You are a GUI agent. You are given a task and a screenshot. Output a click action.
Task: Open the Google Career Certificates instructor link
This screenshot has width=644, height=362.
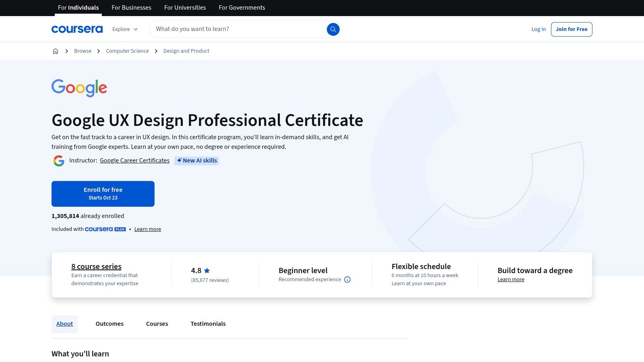(134, 160)
